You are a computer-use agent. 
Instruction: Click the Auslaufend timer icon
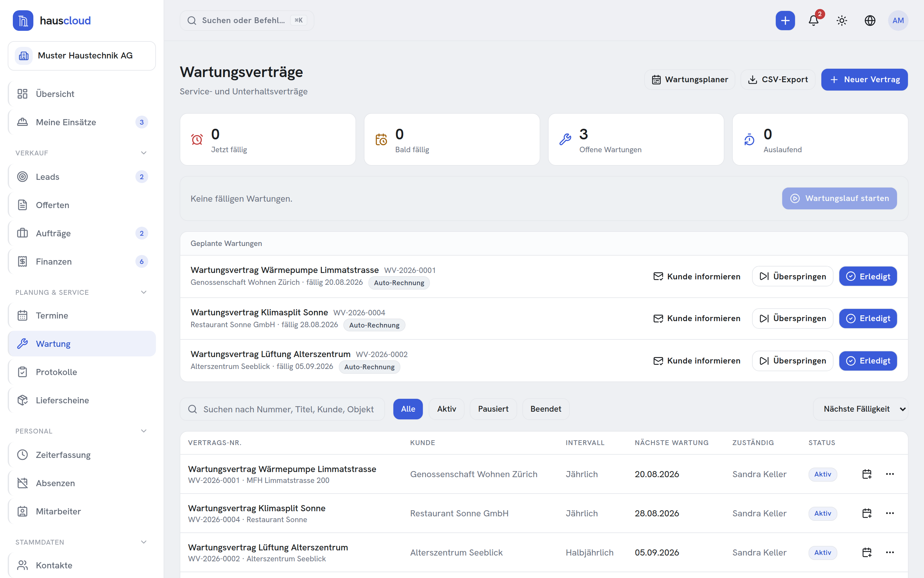pyautogui.click(x=749, y=140)
